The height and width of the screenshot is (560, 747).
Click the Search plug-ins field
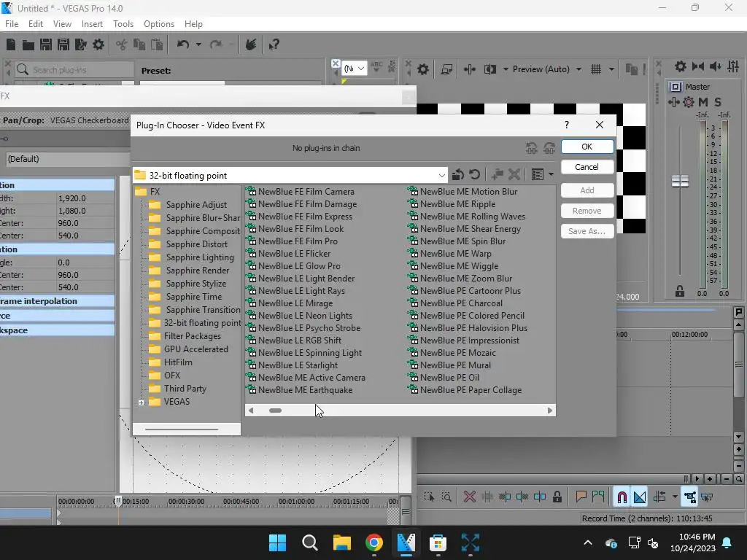[74, 69]
